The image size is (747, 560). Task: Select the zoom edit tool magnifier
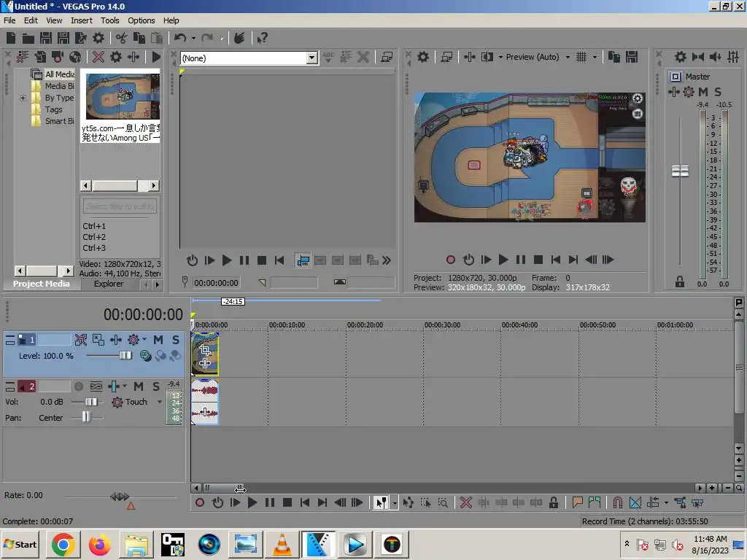[x=443, y=502]
